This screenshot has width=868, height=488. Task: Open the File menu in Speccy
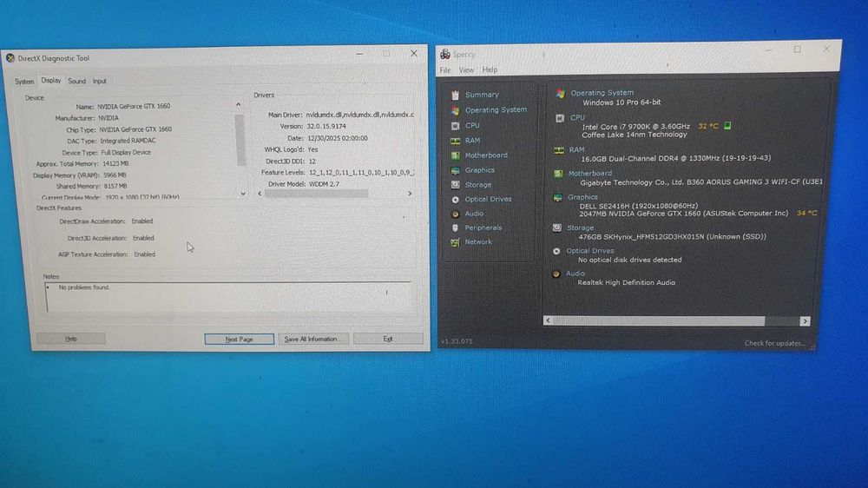point(445,70)
